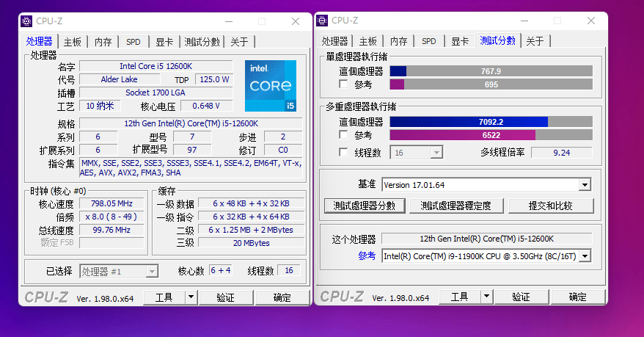This screenshot has width=644, height=337.
Task: Open 显卡 tab in left window
Action: (164, 42)
